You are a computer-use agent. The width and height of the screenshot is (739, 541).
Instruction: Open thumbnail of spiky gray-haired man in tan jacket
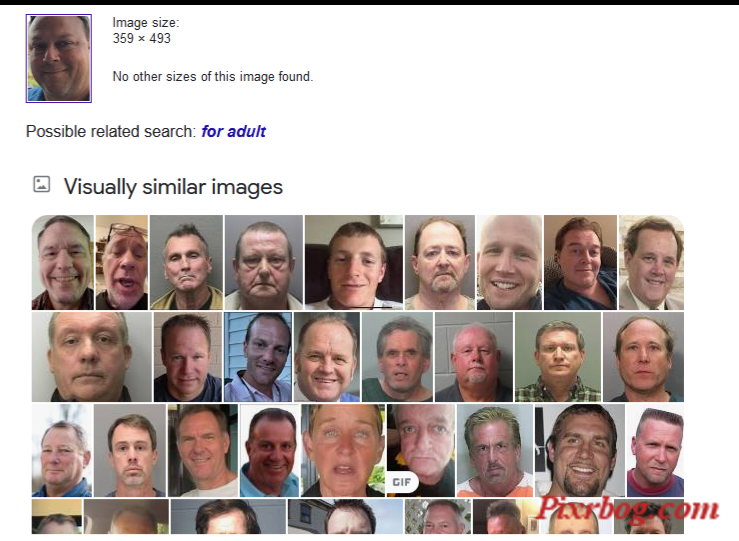(186, 262)
